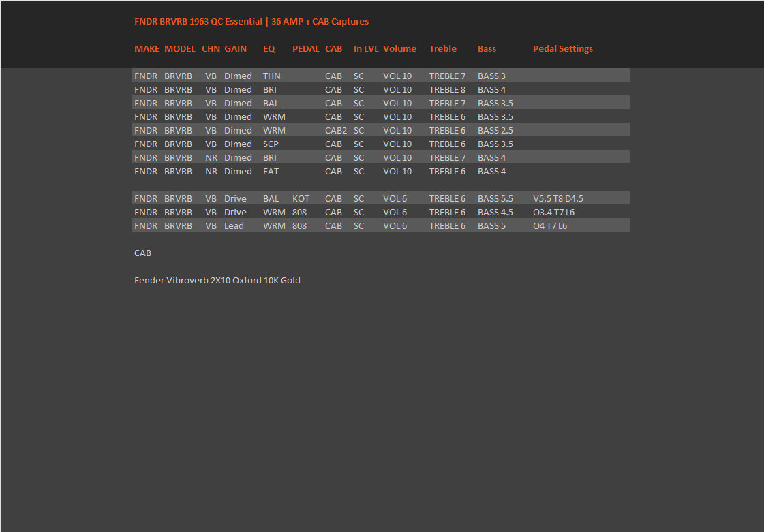This screenshot has height=532, width=764.
Task: Click VOL 10 in the THN row
Action: point(397,76)
